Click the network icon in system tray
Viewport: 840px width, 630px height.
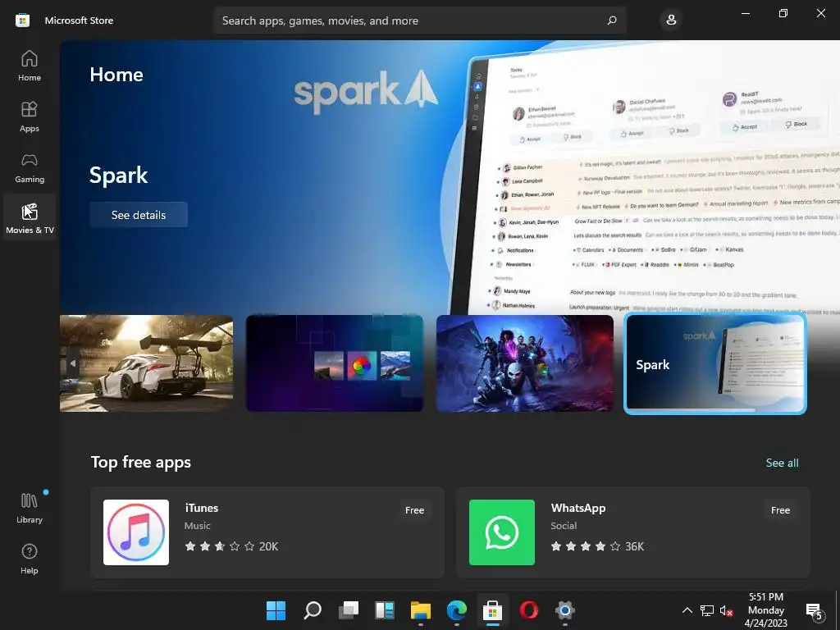click(x=707, y=610)
